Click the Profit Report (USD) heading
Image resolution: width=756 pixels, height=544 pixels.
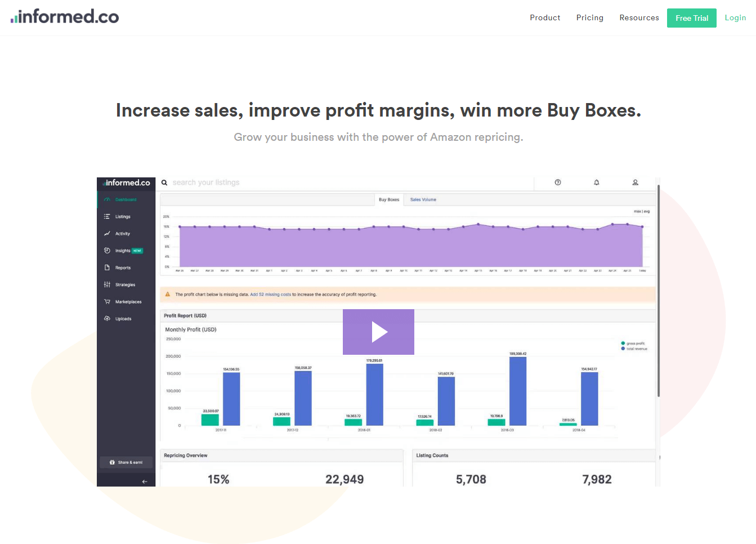click(x=185, y=316)
